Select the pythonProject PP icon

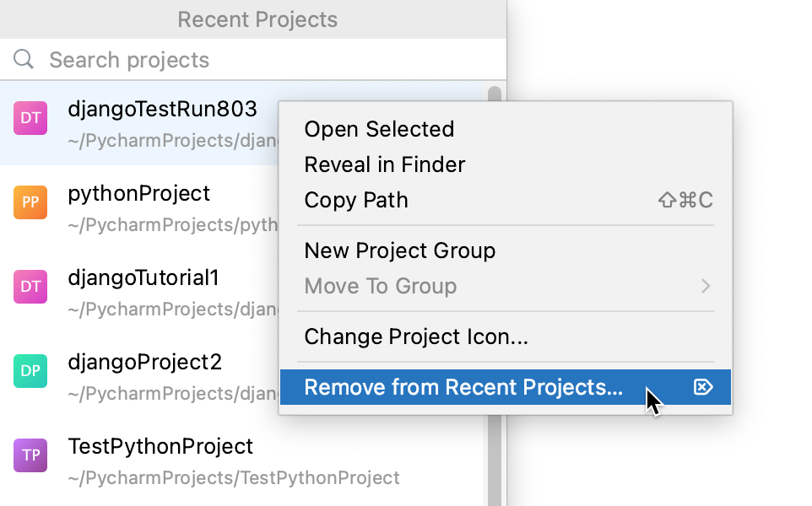tap(30, 202)
